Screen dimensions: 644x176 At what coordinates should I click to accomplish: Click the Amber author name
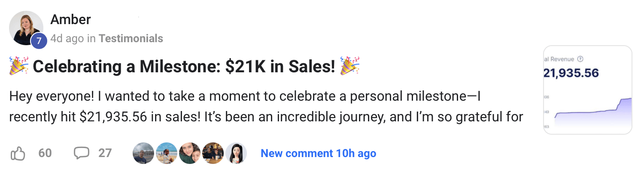point(70,19)
